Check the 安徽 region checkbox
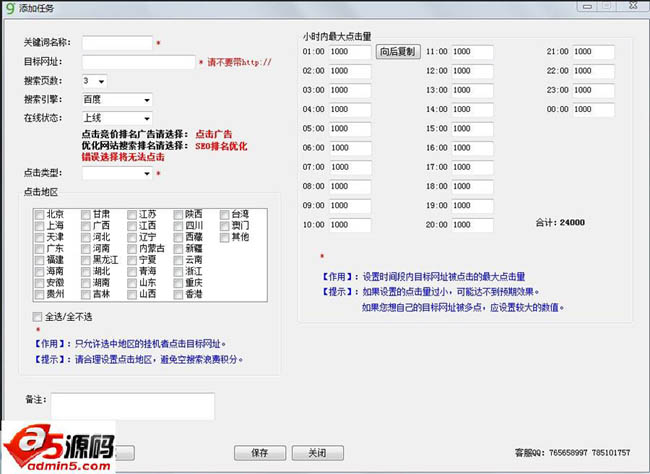 [x=40, y=283]
